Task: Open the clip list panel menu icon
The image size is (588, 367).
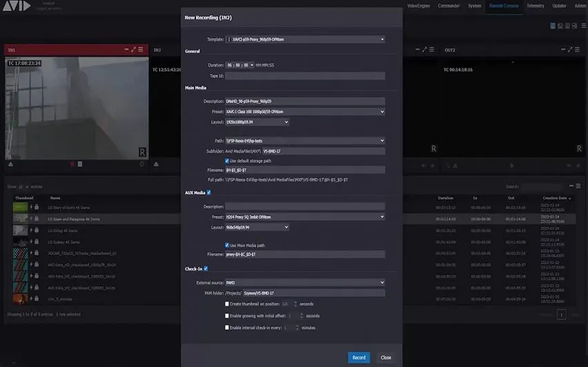Action: [x=578, y=186]
